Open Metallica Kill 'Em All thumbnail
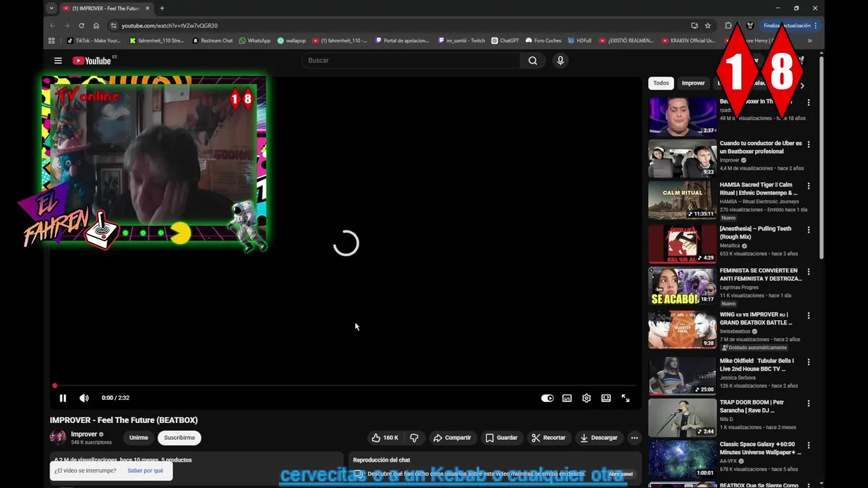This screenshot has width=868, height=488. [x=682, y=244]
